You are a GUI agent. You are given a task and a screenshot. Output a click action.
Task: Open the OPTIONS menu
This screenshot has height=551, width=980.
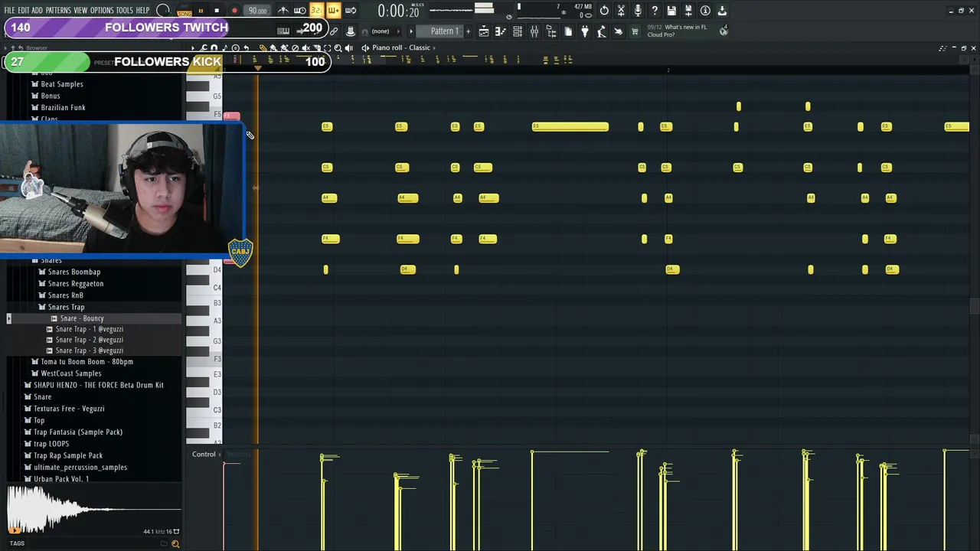[x=102, y=11]
